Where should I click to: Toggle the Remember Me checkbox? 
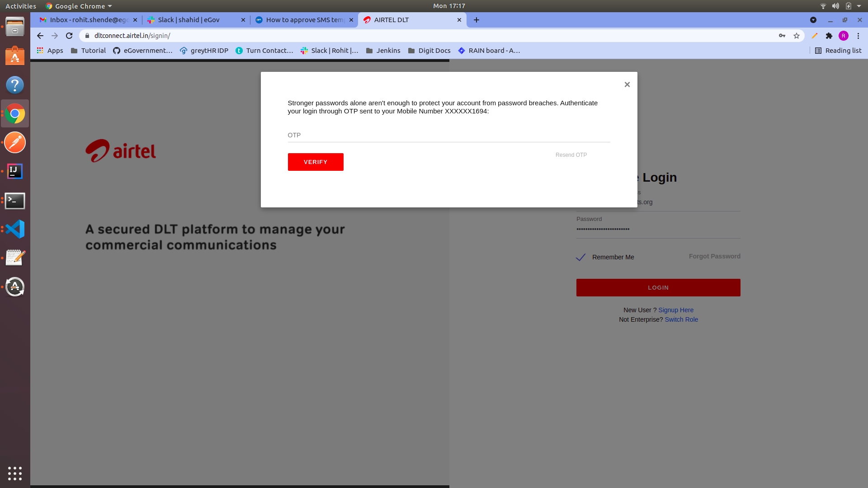[x=581, y=257]
